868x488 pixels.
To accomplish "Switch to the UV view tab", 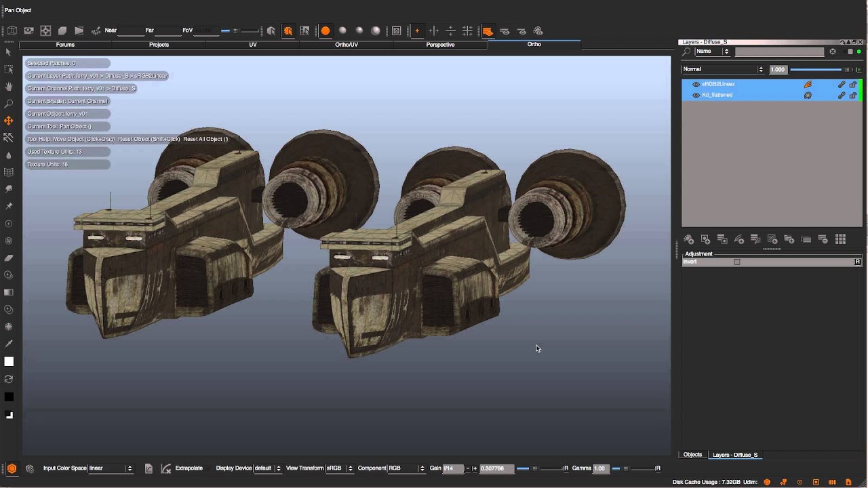I will (253, 45).
